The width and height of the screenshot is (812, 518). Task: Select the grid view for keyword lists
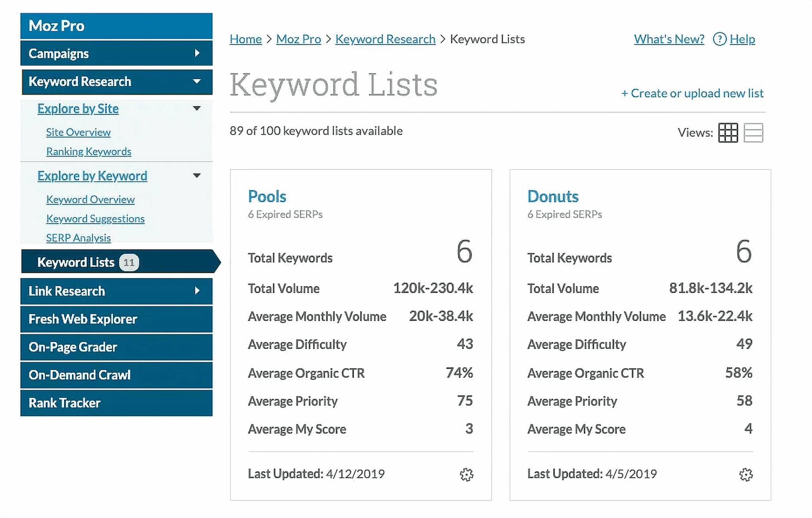(x=729, y=133)
